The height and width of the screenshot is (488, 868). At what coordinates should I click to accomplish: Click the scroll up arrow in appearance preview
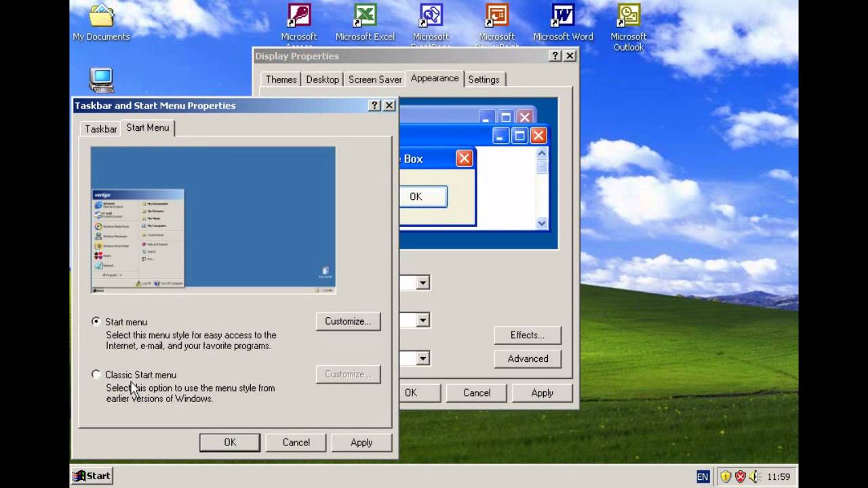[542, 154]
